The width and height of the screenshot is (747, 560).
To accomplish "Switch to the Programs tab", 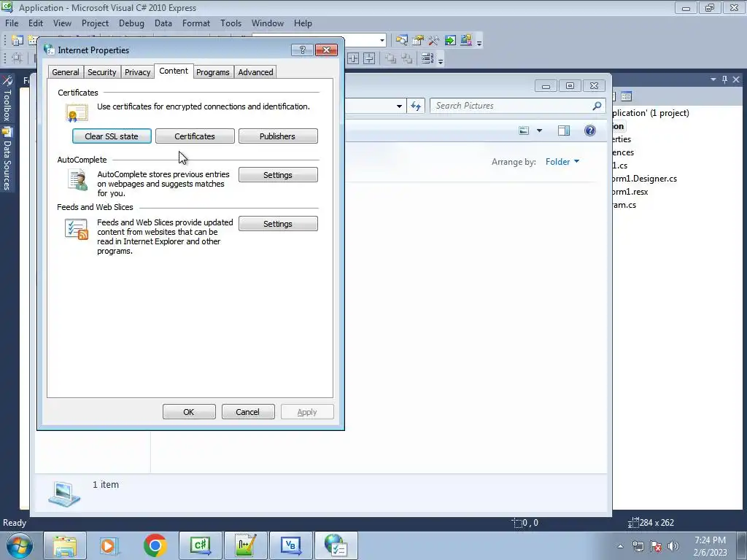I will coord(213,72).
